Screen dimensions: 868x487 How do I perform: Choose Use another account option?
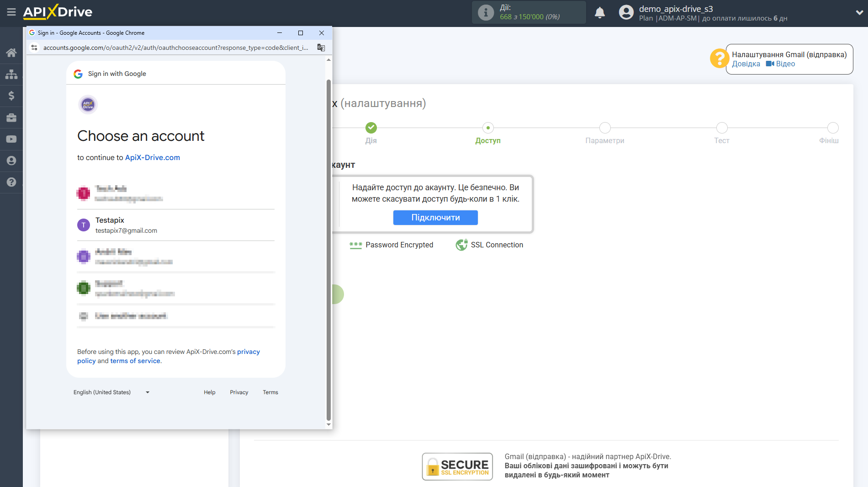(176, 316)
